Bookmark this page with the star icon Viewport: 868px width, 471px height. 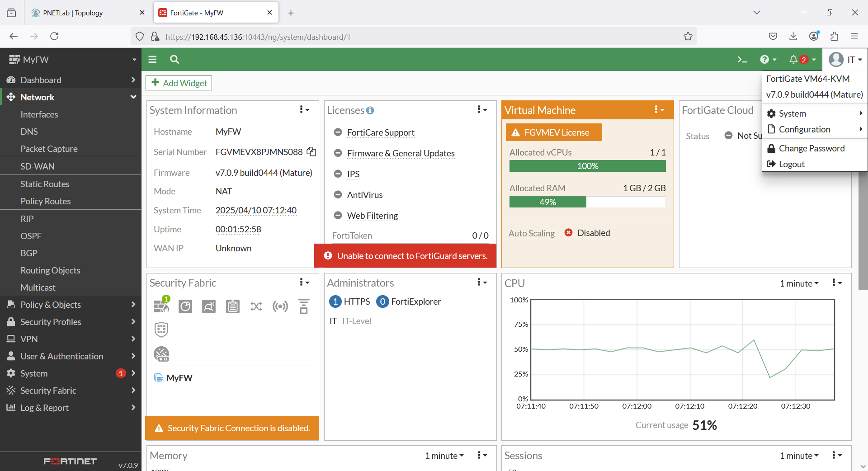click(x=688, y=37)
